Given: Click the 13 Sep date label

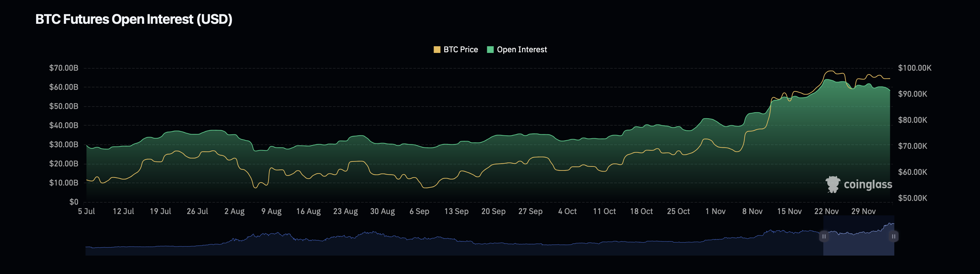Looking at the screenshot, I should coord(457,212).
